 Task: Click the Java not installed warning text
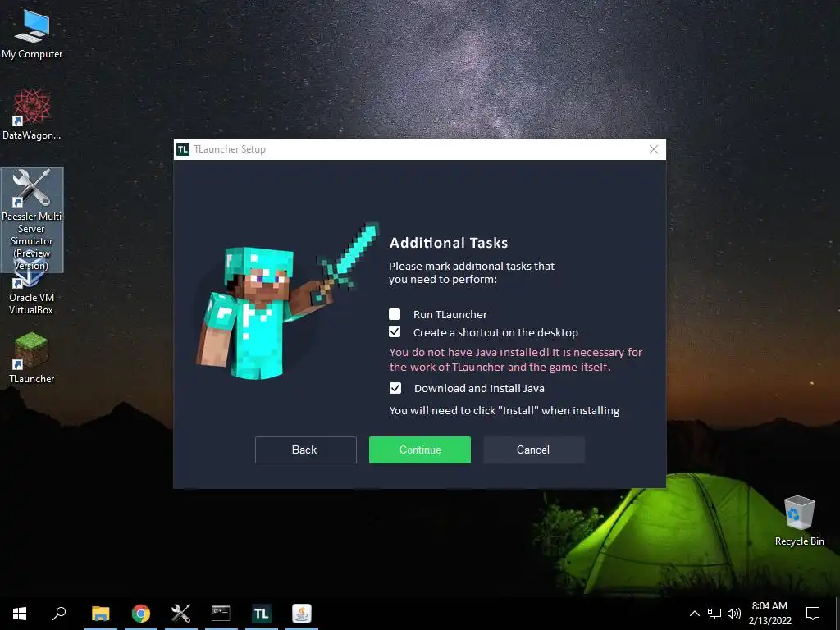[x=515, y=359]
